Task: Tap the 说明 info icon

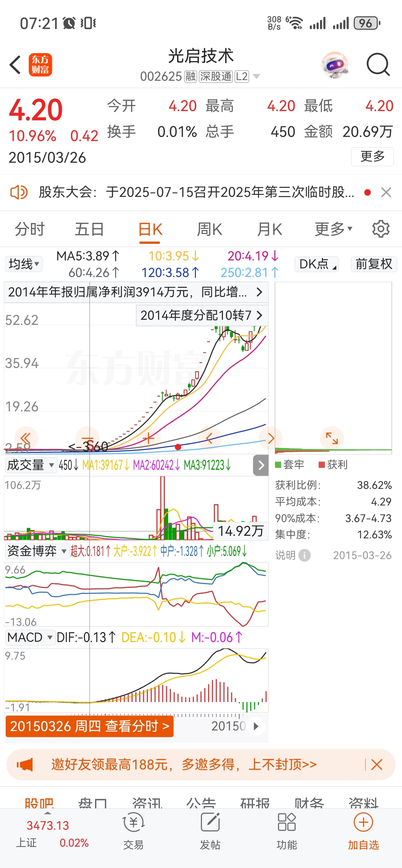Action: click(305, 555)
